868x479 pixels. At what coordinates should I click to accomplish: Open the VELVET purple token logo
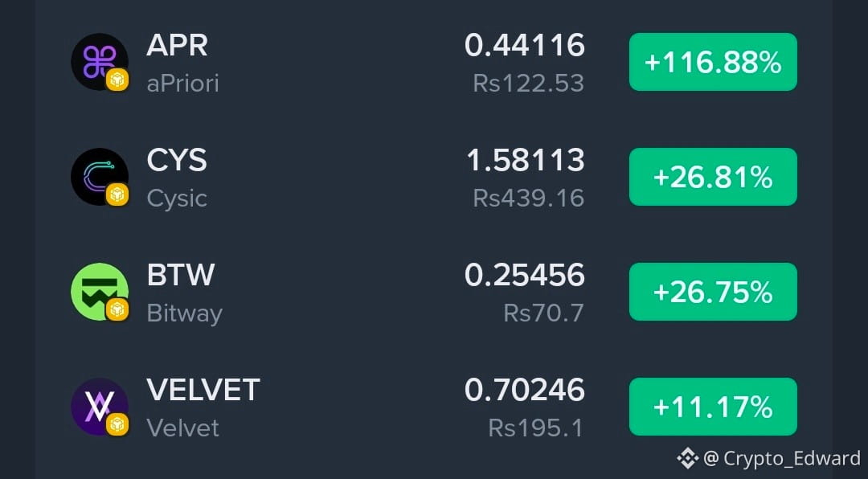(100, 407)
